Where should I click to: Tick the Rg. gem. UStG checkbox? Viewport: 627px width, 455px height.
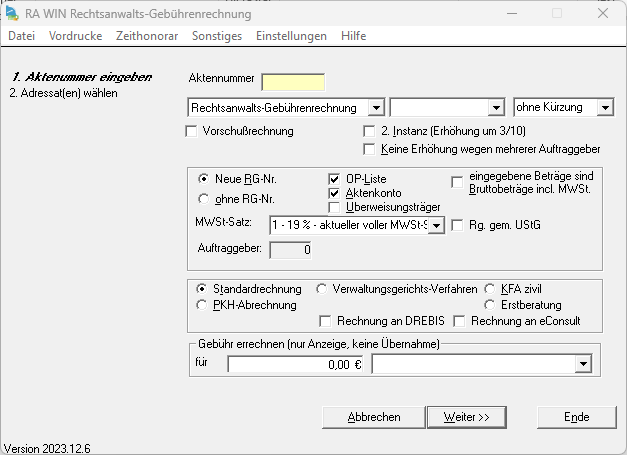[457, 225]
